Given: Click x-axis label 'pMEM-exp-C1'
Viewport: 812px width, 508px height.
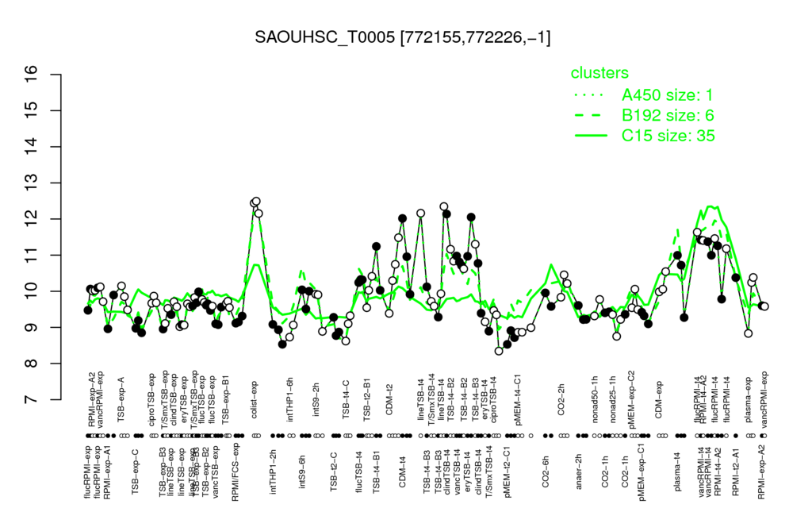Looking at the screenshot, I should point(642,473).
